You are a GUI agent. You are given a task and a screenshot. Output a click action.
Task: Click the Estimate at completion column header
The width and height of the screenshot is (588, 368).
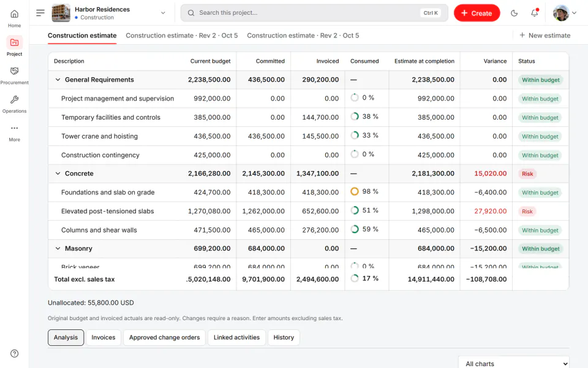tap(424, 61)
